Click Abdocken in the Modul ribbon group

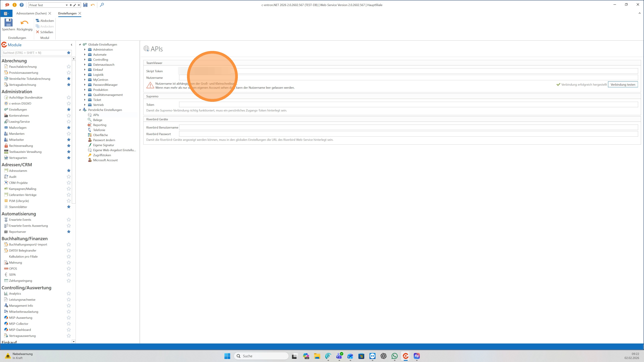45,21
